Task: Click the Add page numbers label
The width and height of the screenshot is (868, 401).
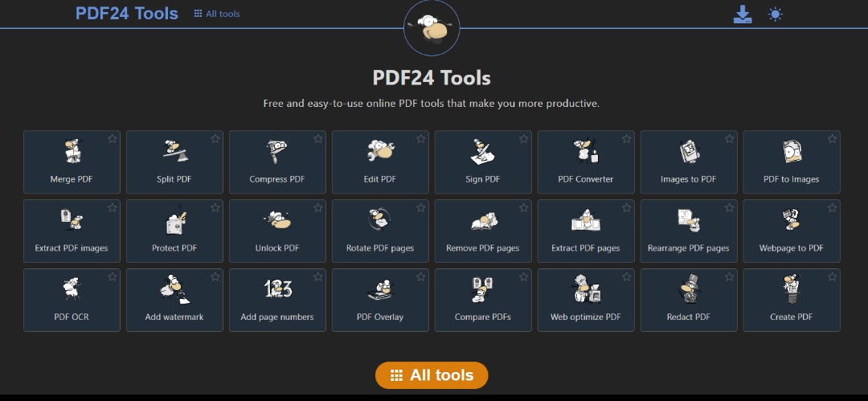Action: [x=277, y=317]
